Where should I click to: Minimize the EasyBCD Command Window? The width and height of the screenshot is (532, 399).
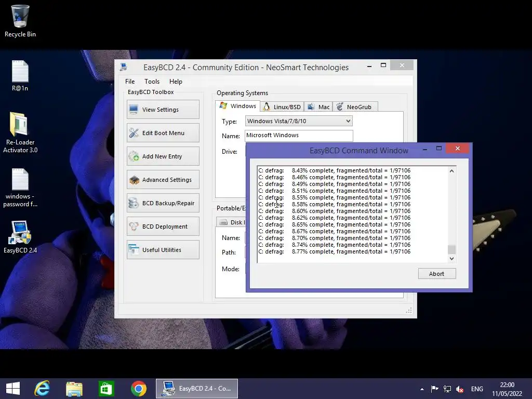pyautogui.click(x=425, y=149)
